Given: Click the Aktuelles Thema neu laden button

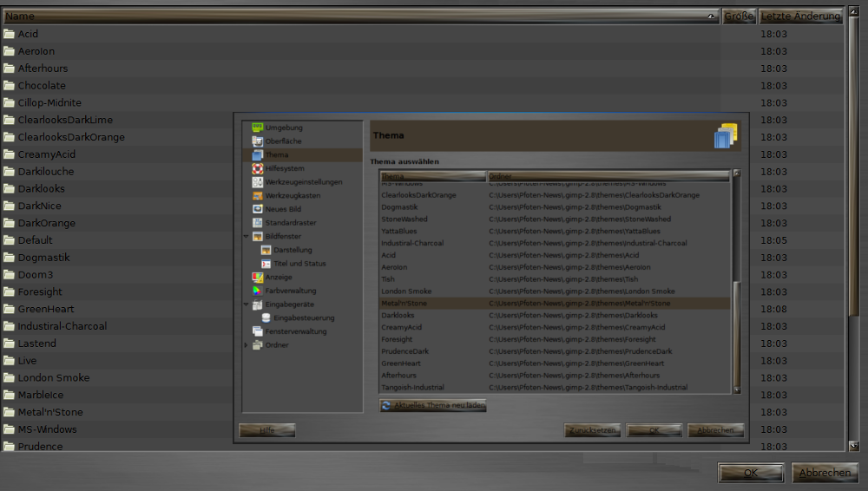Looking at the screenshot, I should (433, 405).
